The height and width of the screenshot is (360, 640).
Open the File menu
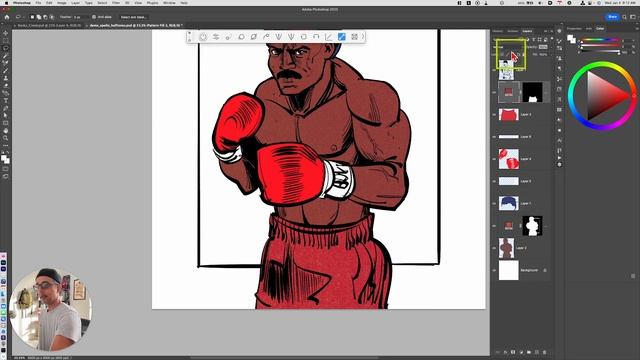[38, 3]
